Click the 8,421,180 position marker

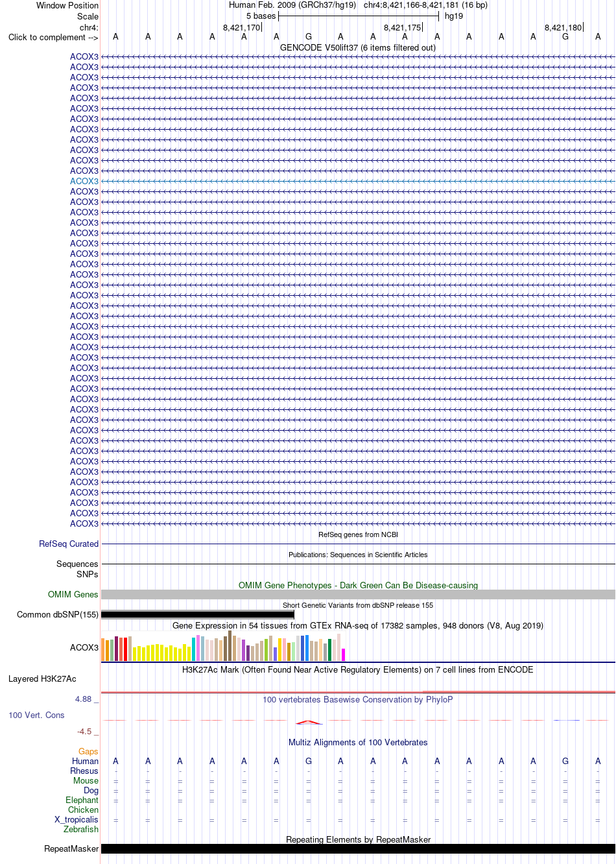coord(563,27)
